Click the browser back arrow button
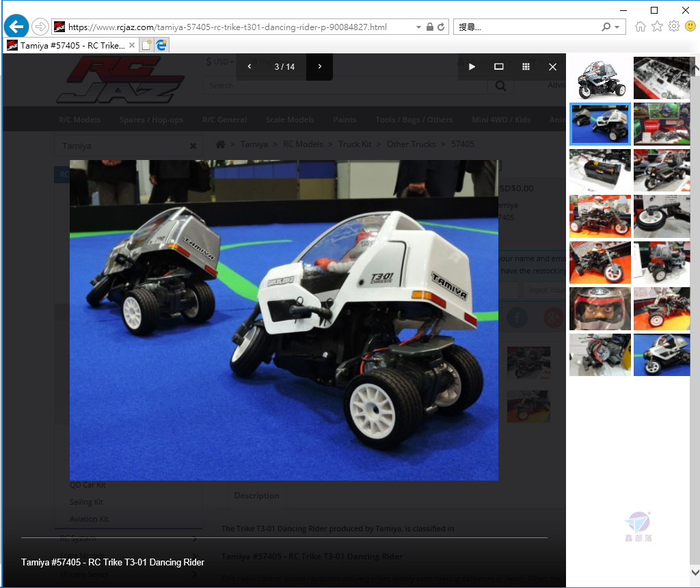Screen dimensions: 700x588 [16, 27]
